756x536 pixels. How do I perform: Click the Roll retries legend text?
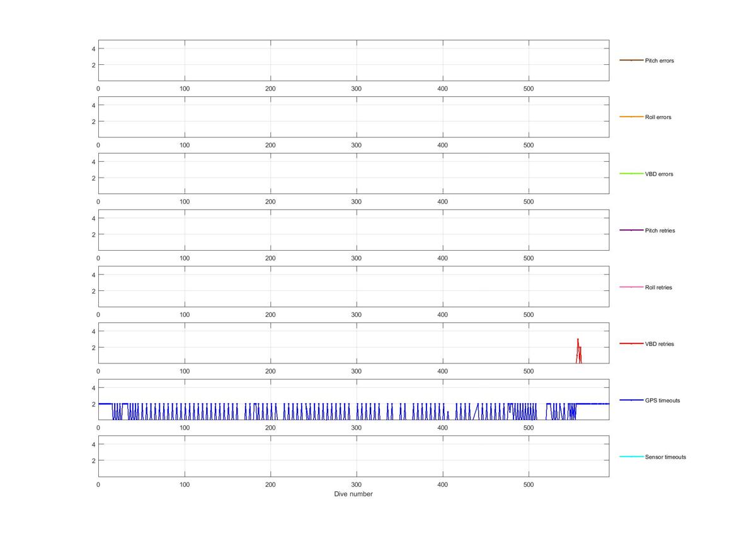point(658,287)
